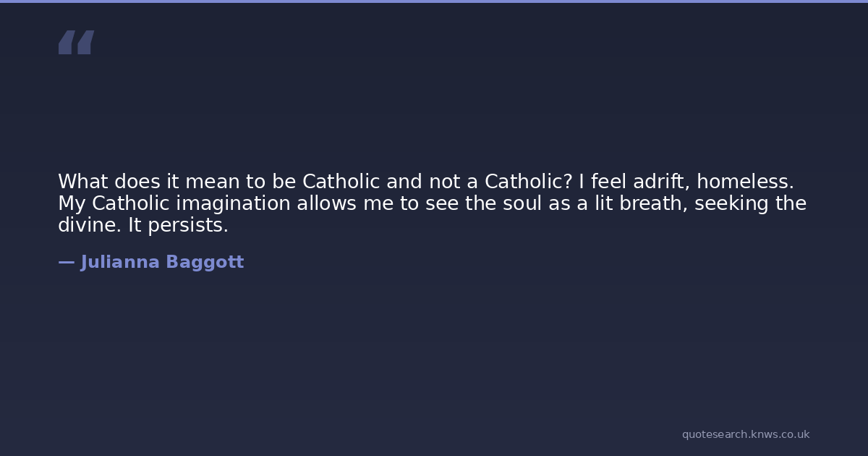Click the last quote line "divine. It persists."
868x456 pixels.
coord(142,225)
